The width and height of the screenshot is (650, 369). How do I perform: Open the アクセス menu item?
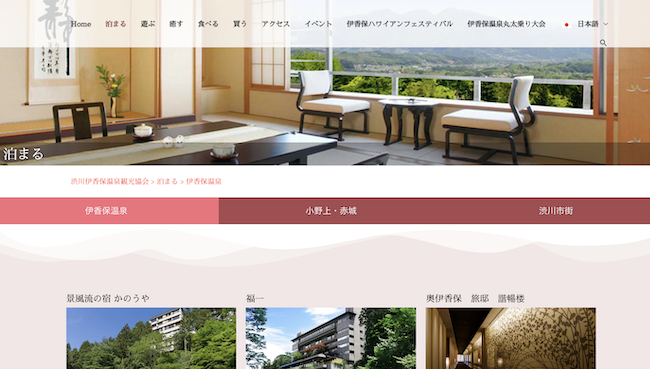276,24
